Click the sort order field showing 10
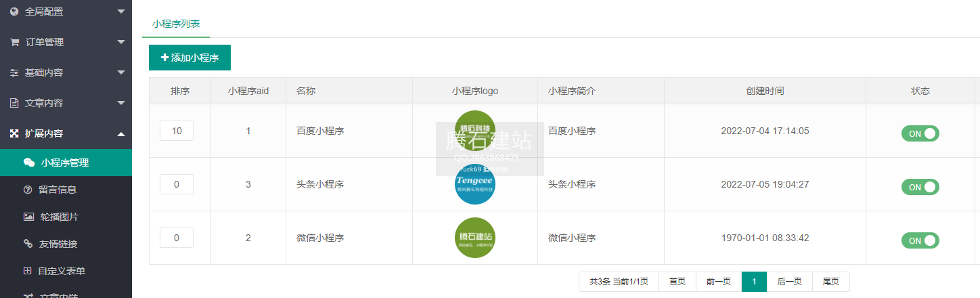Viewport: 980px width, 298px height. 177,131
